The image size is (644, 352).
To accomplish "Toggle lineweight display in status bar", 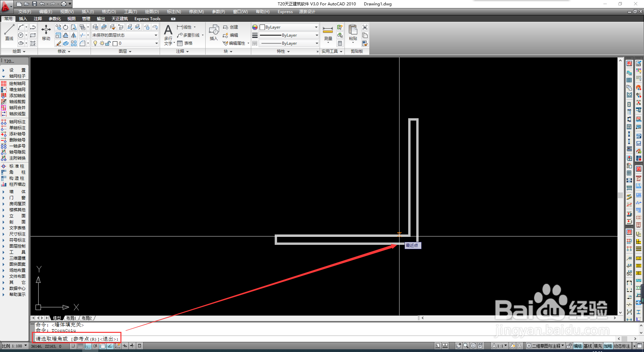I will [x=132, y=346].
